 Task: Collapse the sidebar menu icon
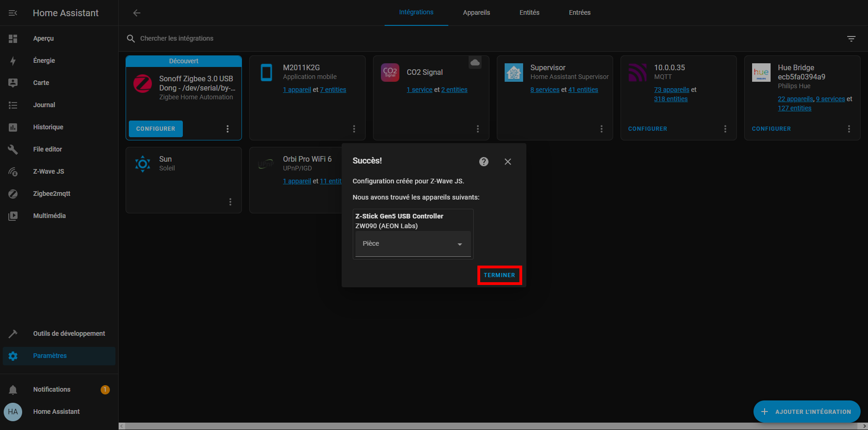pos(13,13)
